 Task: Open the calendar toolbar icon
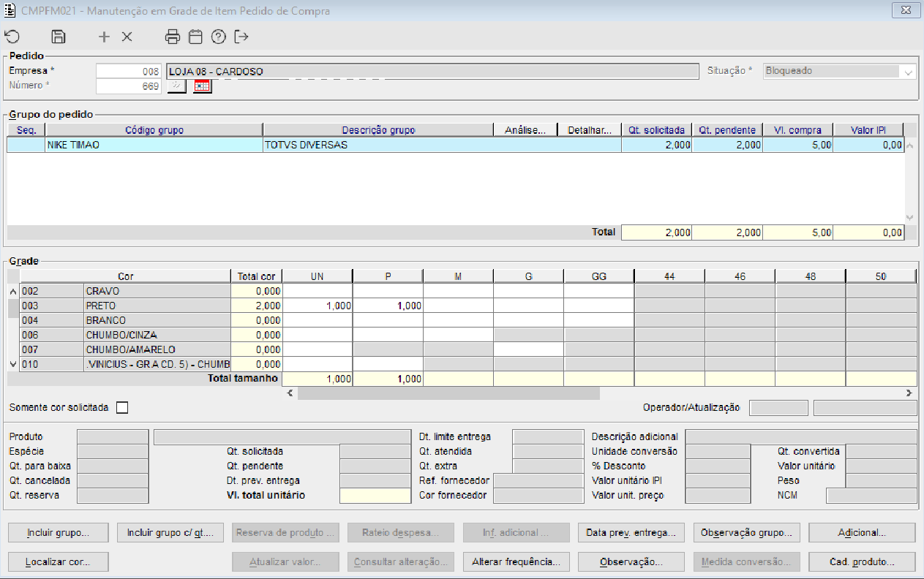(x=195, y=37)
